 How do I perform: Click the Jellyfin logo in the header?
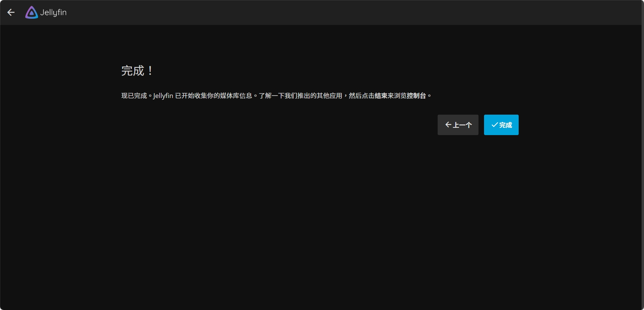(46, 12)
